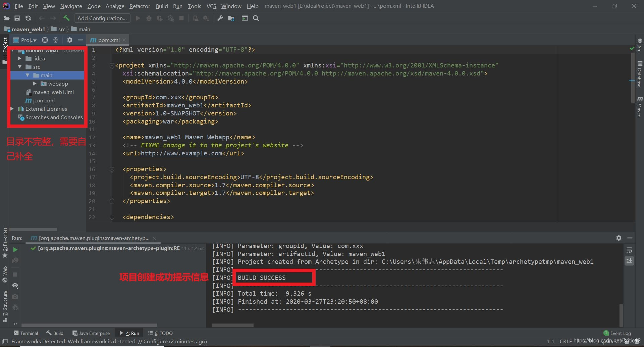Image resolution: width=644 pixels, height=347 pixels.
Task: Open the Terminal tool tab
Action: tap(26, 333)
